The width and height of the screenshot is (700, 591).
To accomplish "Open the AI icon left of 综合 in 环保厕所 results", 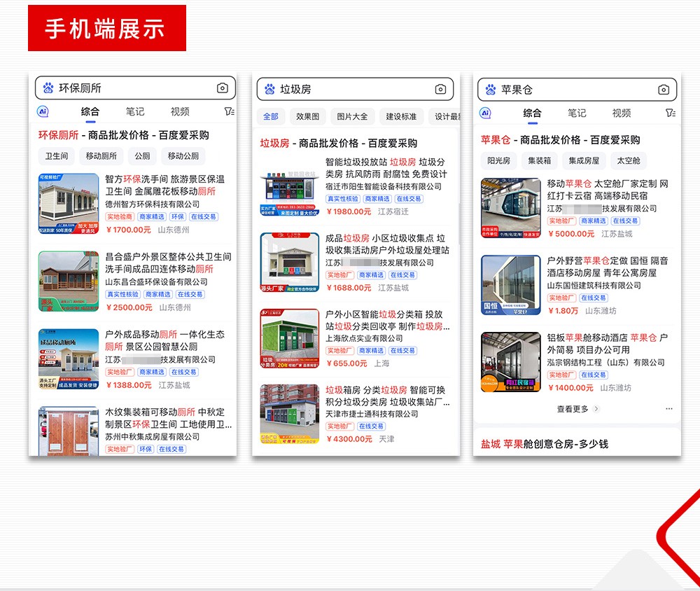I will click(x=43, y=111).
